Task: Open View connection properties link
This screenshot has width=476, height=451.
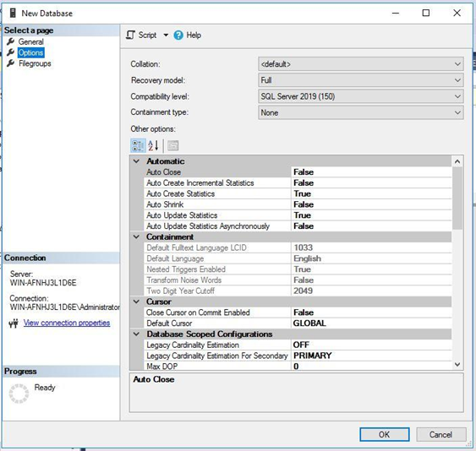Action: coord(67,323)
